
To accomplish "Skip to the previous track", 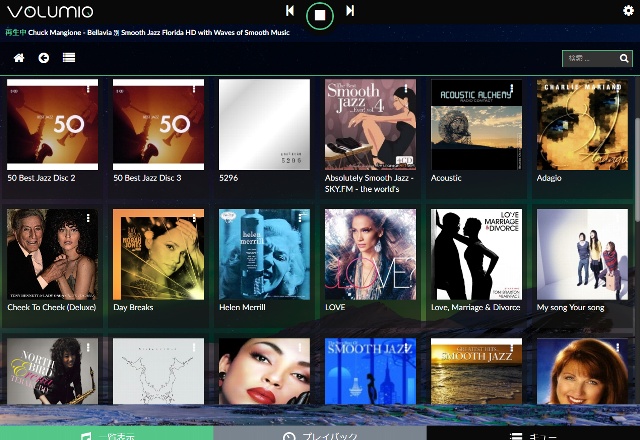I will pos(290,11).
